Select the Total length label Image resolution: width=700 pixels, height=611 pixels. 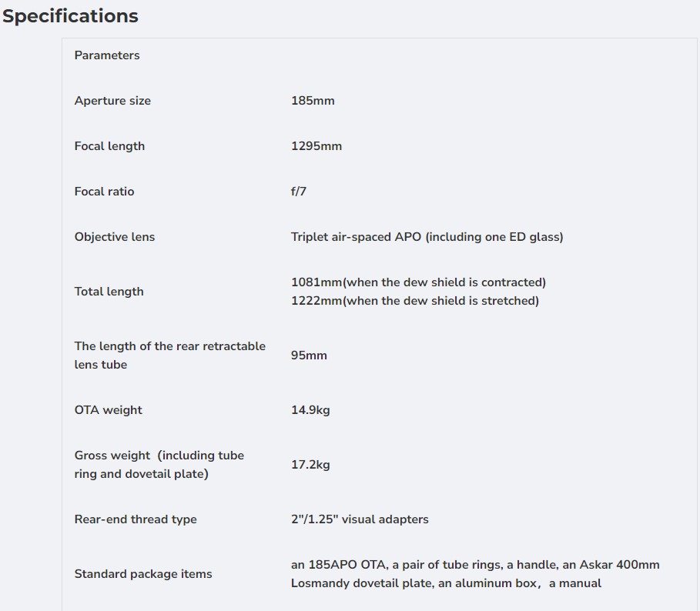point(109,292)
